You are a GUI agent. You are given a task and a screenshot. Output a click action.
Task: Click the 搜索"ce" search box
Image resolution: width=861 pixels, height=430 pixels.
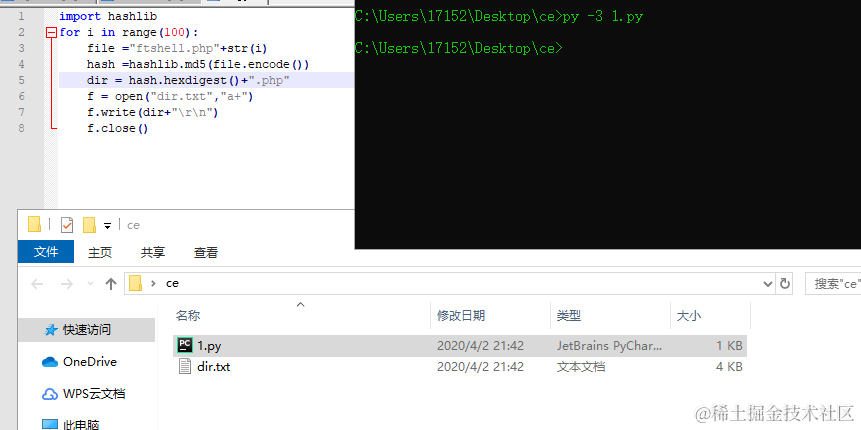pyautogui.click(x=833, y=284)
